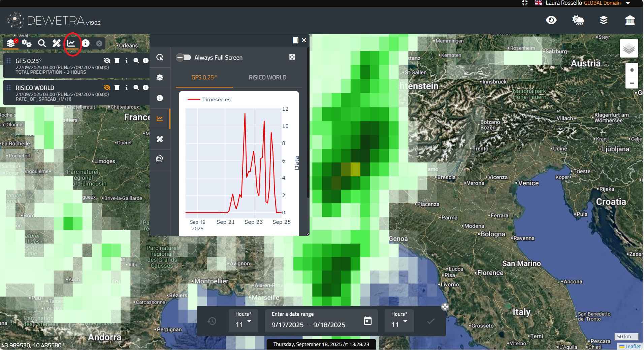Select the GFS 0.25° tab
The image size is (644, 350).
coord(204,77)
